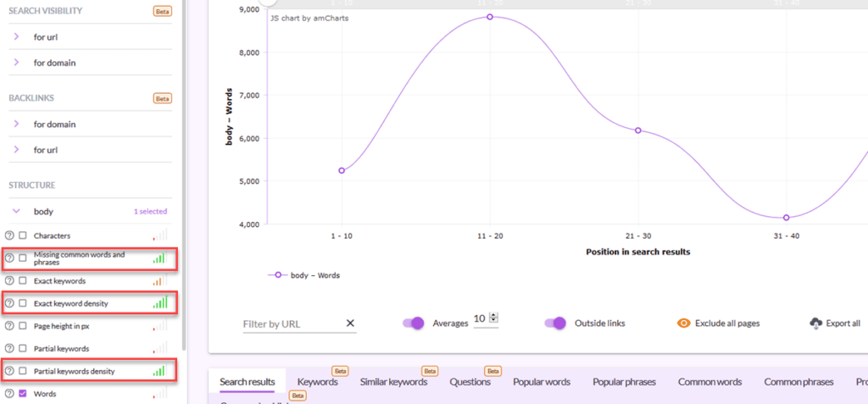Check the Partial keywords checkbox
Viewport: 868px width, 404px height.
(x=23, y=349)
